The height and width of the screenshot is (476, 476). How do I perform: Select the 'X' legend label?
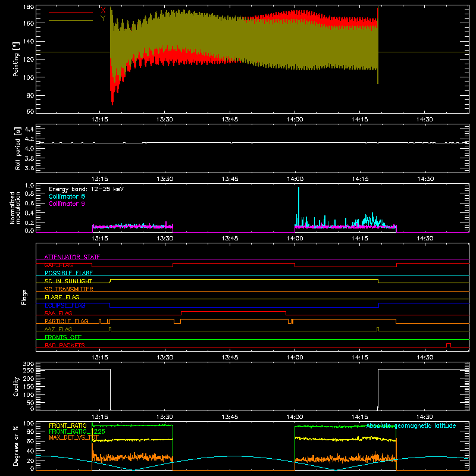tap(103, 11)
